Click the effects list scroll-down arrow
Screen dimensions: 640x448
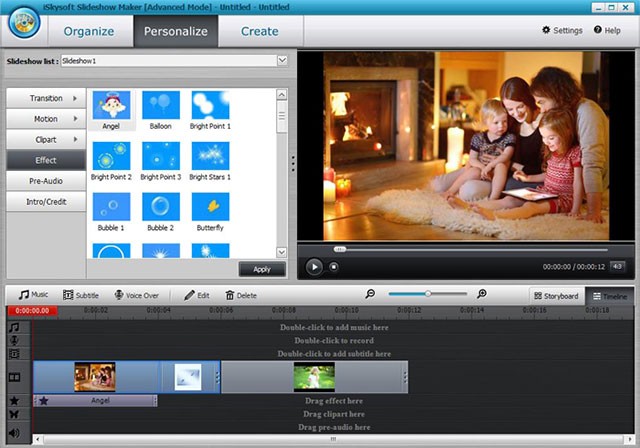[x=282, y=252]
